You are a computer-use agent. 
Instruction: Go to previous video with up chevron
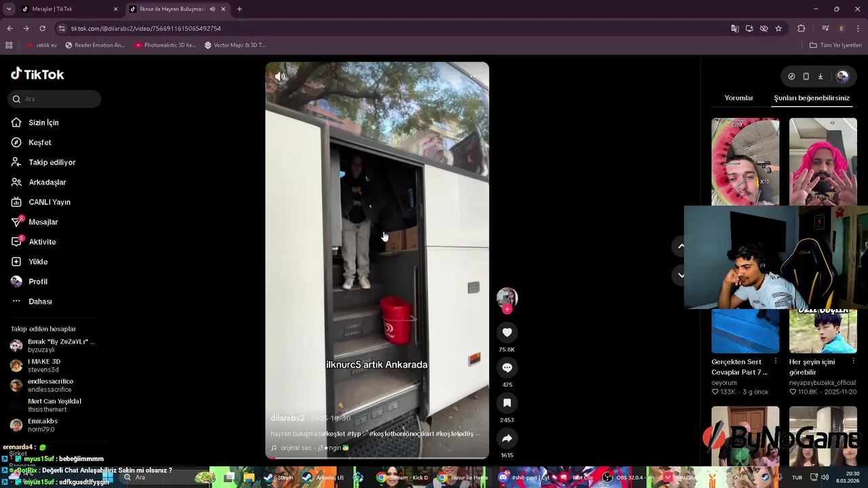681,246
